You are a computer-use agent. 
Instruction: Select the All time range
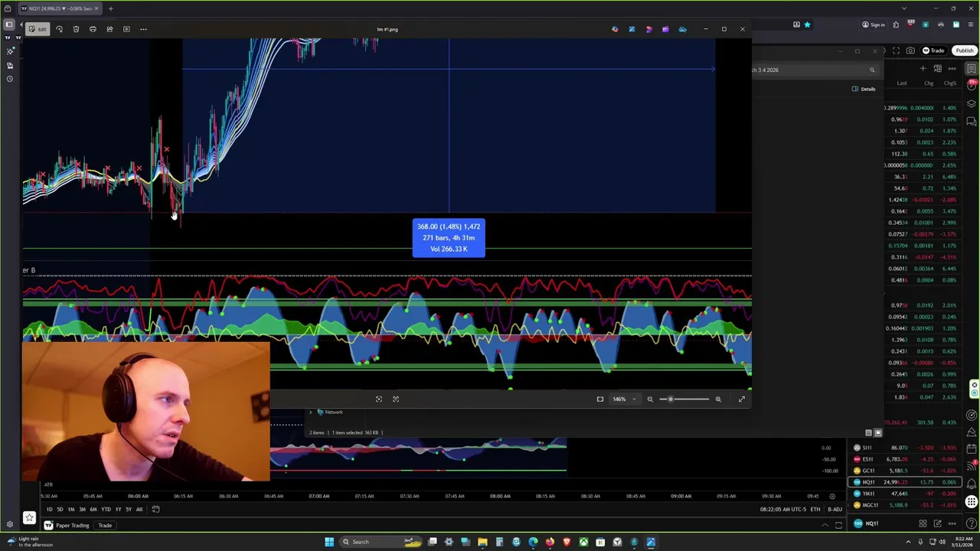[139, 510]
